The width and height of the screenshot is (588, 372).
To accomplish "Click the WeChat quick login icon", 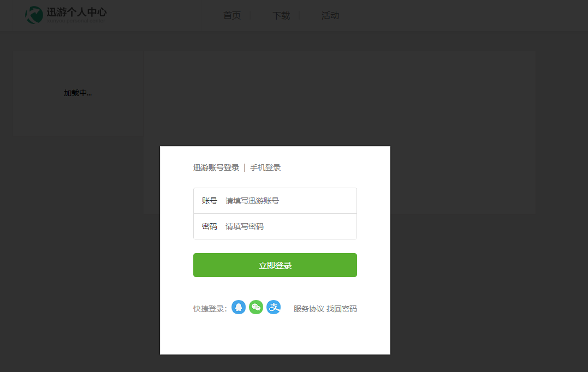I will [256, 307].
